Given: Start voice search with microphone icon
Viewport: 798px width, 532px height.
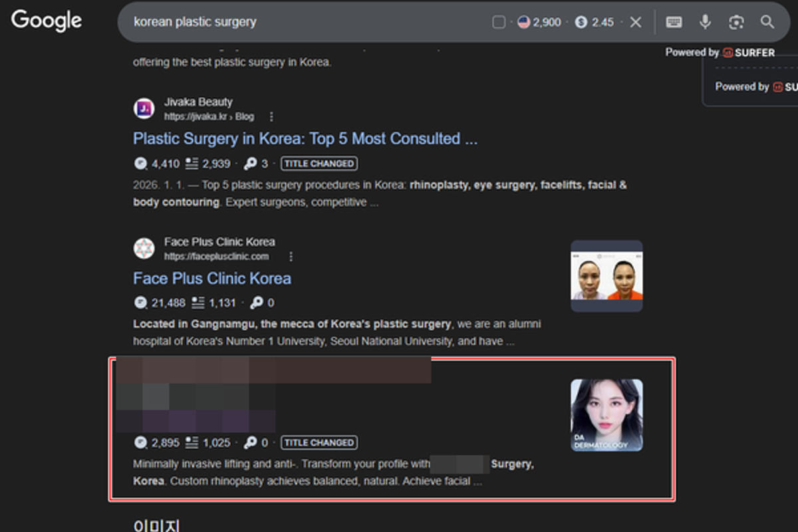Looking at the screenshot, I should [705, 23].
